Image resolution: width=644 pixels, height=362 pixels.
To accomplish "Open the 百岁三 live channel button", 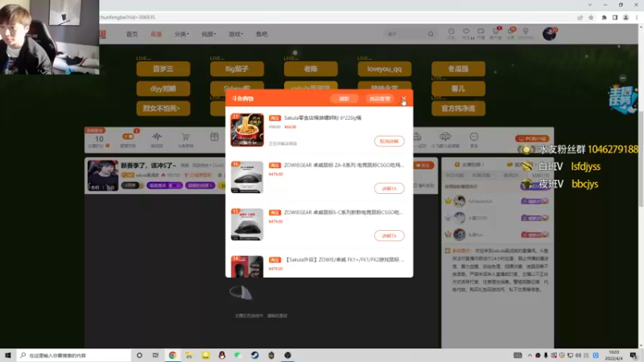I will point(163,69).
